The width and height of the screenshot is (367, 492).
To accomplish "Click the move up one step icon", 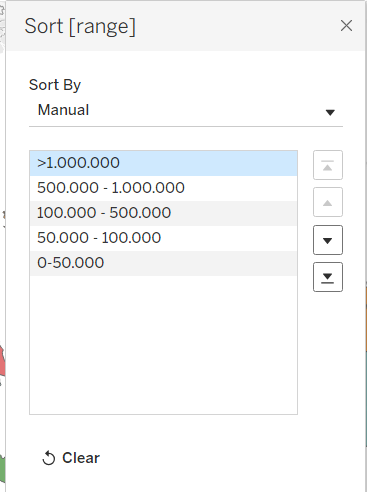I will point(328,202).
